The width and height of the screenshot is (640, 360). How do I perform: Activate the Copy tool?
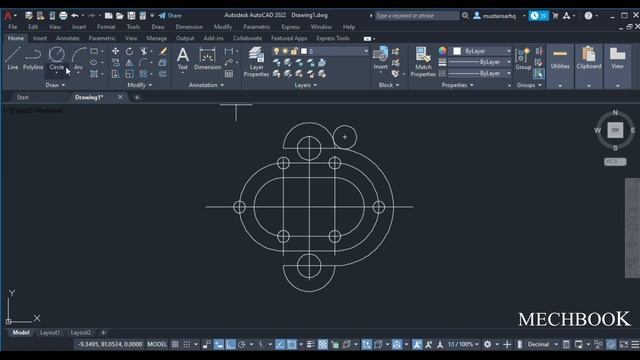[116, 62]
